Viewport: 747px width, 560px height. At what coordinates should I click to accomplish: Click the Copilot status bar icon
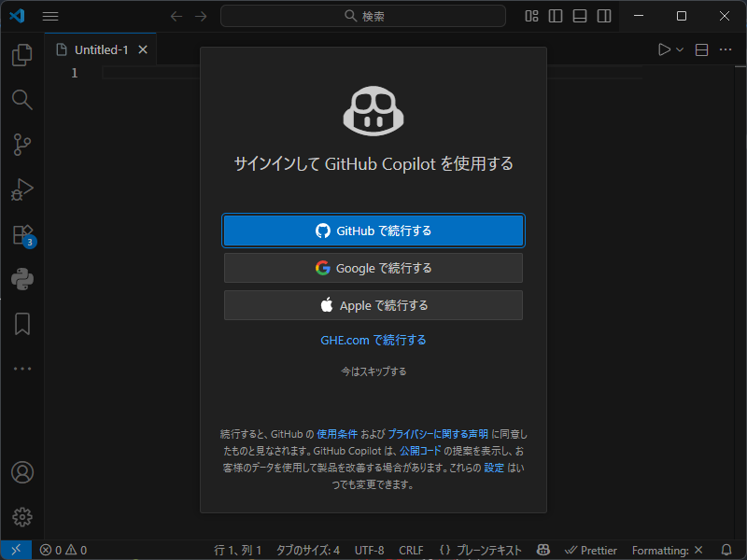543,550
